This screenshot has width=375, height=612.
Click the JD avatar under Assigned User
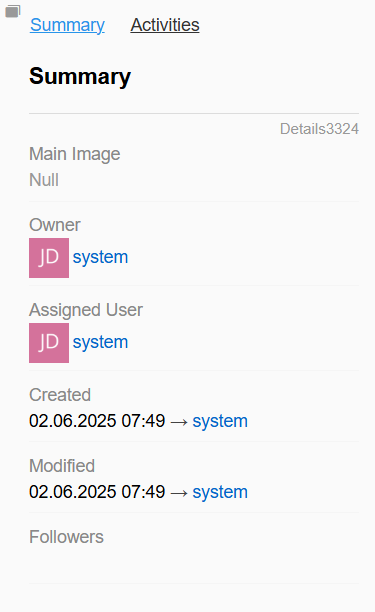49,343
